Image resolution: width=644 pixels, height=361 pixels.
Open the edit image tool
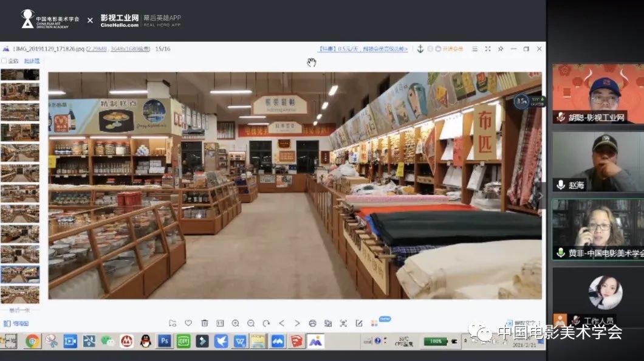click(x=359, y=323)
